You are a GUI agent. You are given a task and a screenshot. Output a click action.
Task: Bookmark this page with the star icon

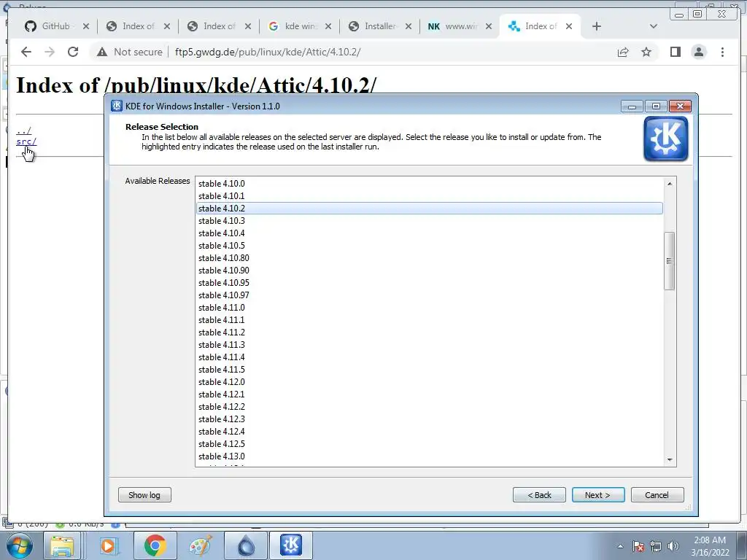pos(646,52)
